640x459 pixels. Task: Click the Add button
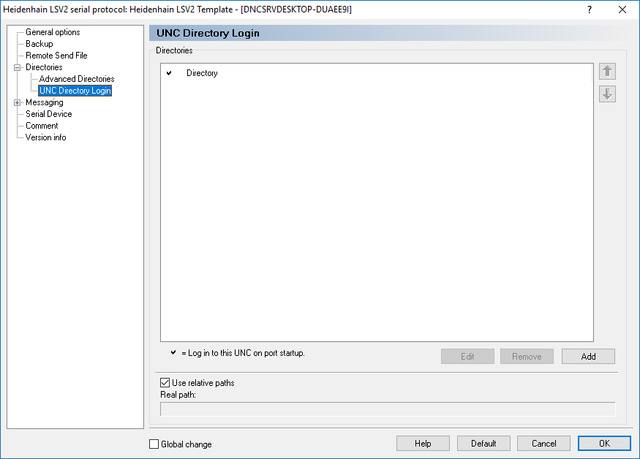coord(588,356)
